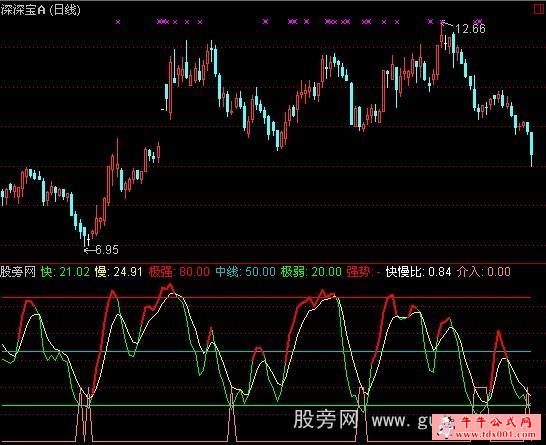Image resolution: width=546 pixels, height=445 pixels.
Task: Click the 极强: 80.00 indicator label
Action: (179, 272)
